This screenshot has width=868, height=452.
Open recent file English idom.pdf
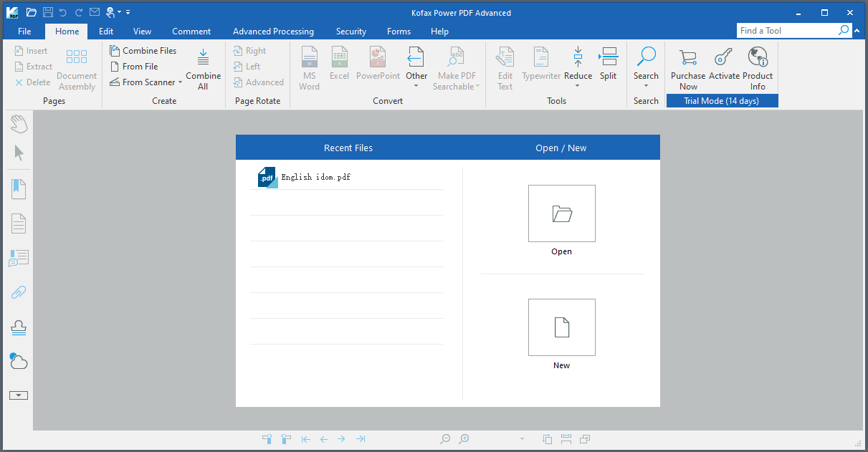[315, 177]
